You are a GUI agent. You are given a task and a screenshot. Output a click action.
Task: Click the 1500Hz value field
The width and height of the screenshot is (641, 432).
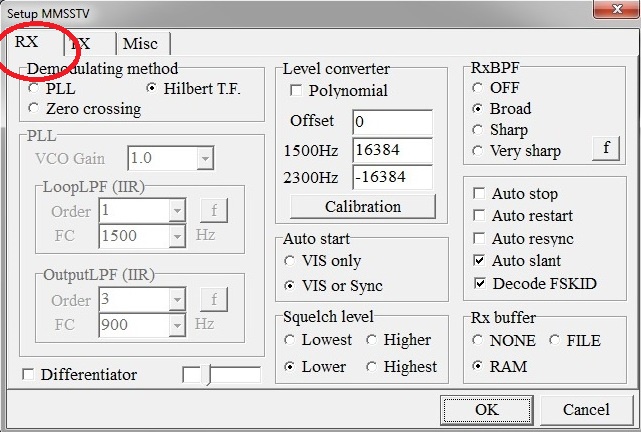click(x=392, y=150)
